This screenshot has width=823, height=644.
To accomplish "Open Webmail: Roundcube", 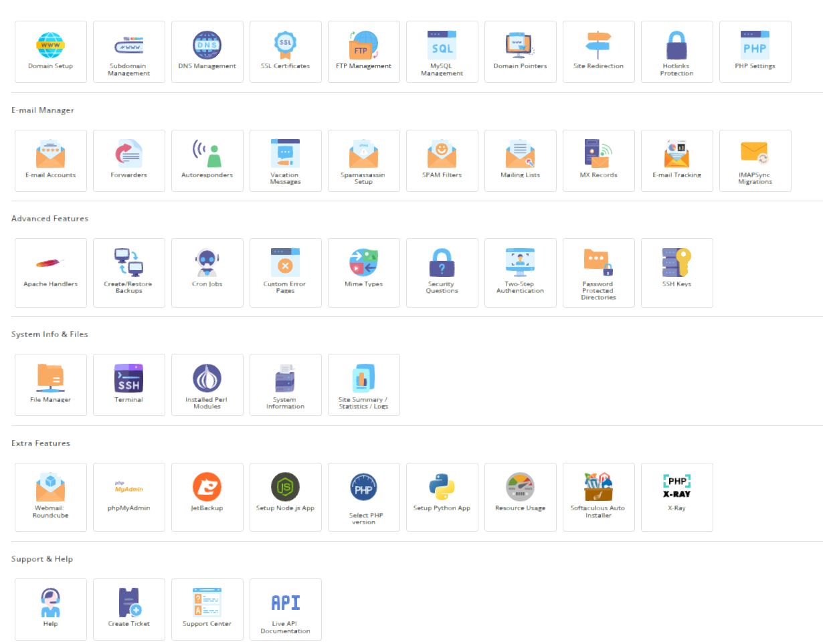I will pyautogui.click(x=51, y=497).
